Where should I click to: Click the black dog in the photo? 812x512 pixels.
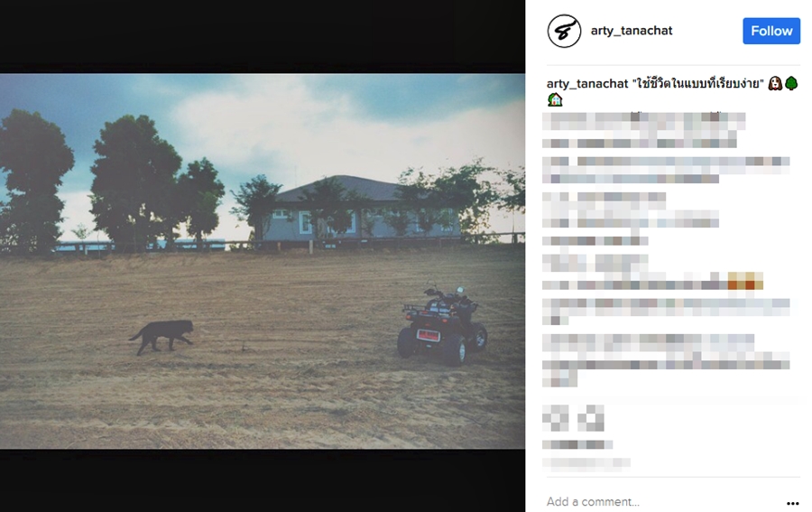(162, 336)
